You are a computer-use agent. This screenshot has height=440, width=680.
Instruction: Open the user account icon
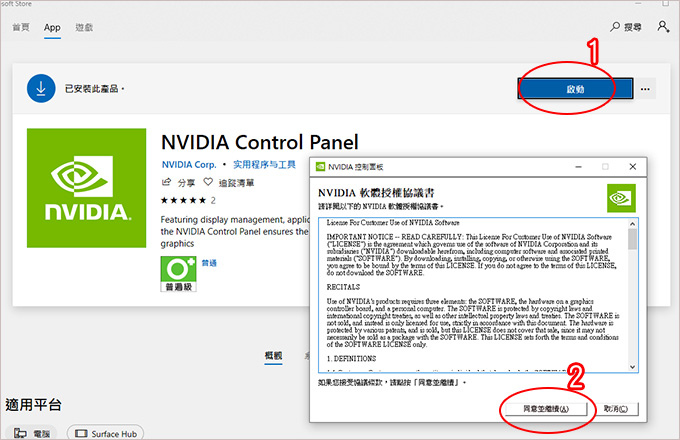[x=663, y=26]
